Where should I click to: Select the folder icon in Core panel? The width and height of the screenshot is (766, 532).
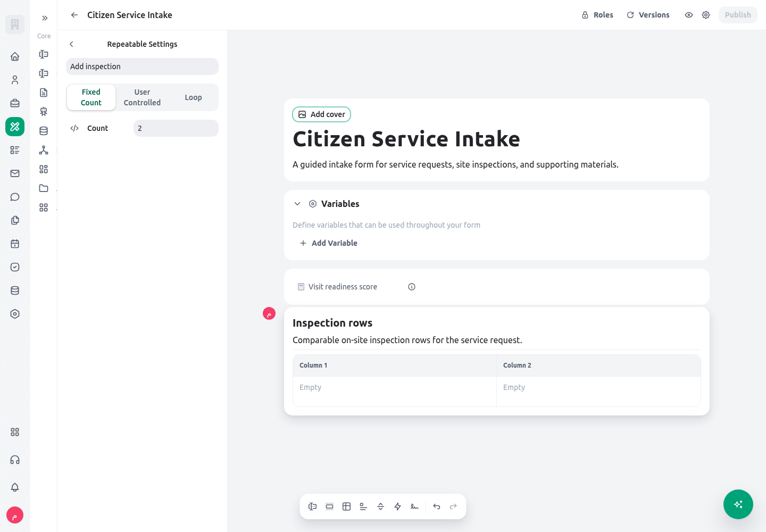click(x=44, y=188)
